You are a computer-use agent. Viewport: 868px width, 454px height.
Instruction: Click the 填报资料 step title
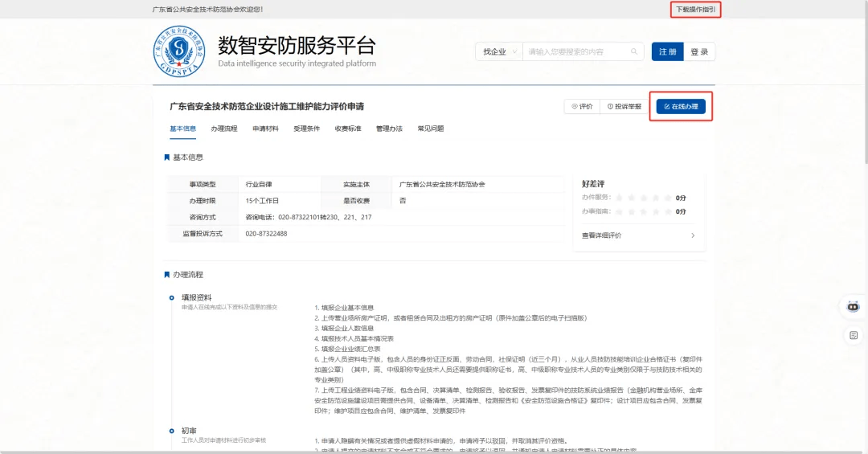[197, 297]
